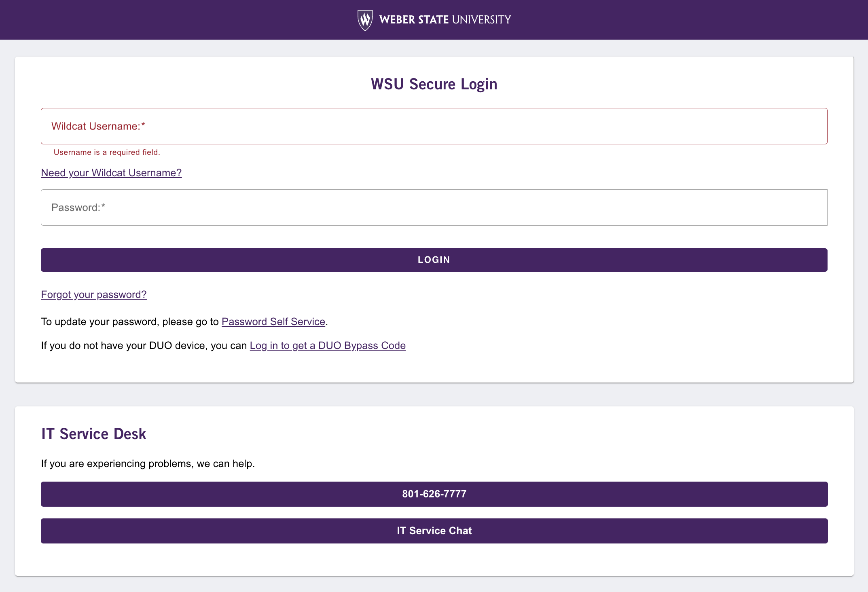Image resolution: width=868 pixels, height=592 pixels.
Task: Click the Username required error message
Action: [x=107, y=152]
